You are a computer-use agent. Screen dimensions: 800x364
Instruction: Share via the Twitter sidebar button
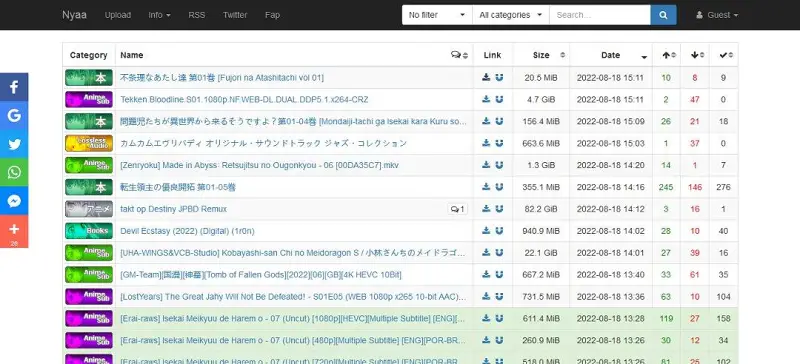(x=14, y=144)
